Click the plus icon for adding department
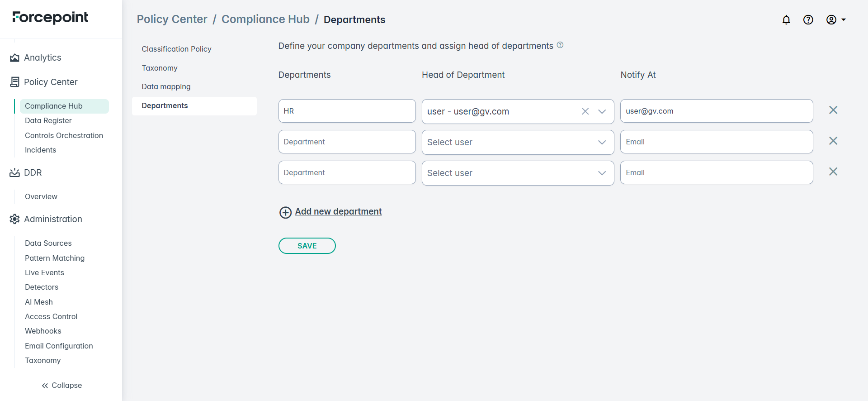This screenshot has width=868, height=401. coord(285,212)
